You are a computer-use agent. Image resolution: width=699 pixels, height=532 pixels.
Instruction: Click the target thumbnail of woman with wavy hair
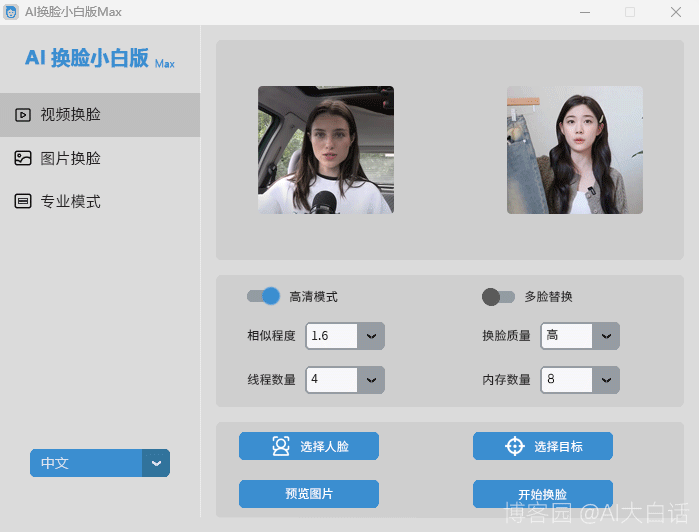point(575,150)
